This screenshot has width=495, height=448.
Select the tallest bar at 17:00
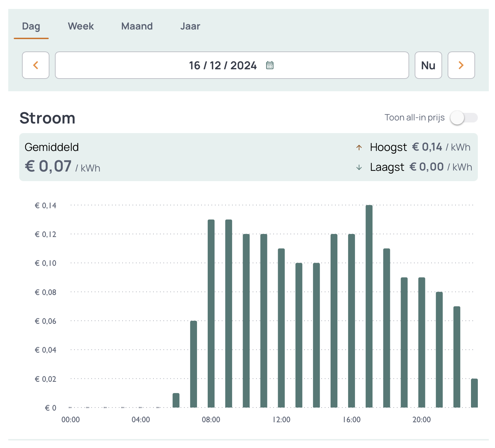(x=369, y=306)
